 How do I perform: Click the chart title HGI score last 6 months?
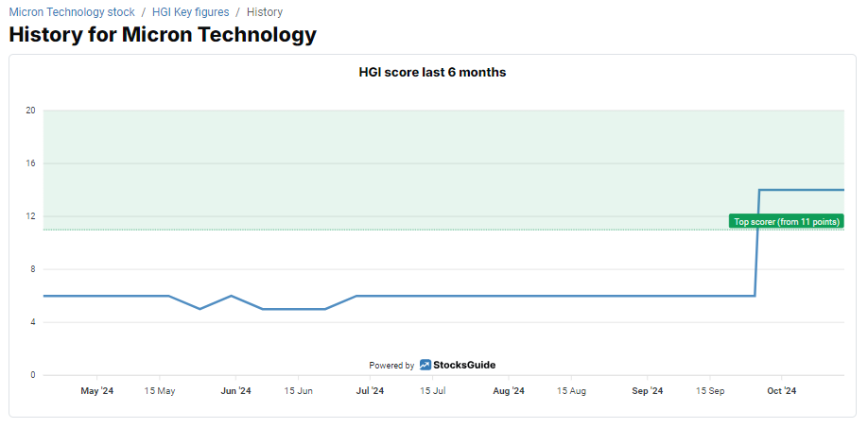(x=432, y=72)
